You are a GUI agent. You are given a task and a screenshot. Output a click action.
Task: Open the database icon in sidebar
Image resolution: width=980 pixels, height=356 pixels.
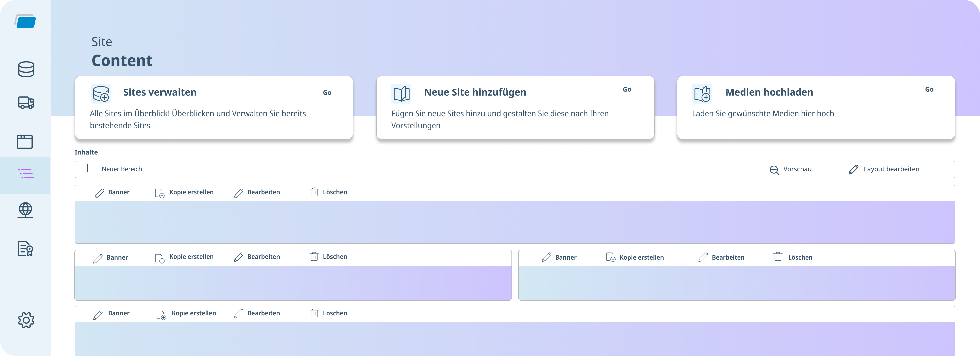26,69
